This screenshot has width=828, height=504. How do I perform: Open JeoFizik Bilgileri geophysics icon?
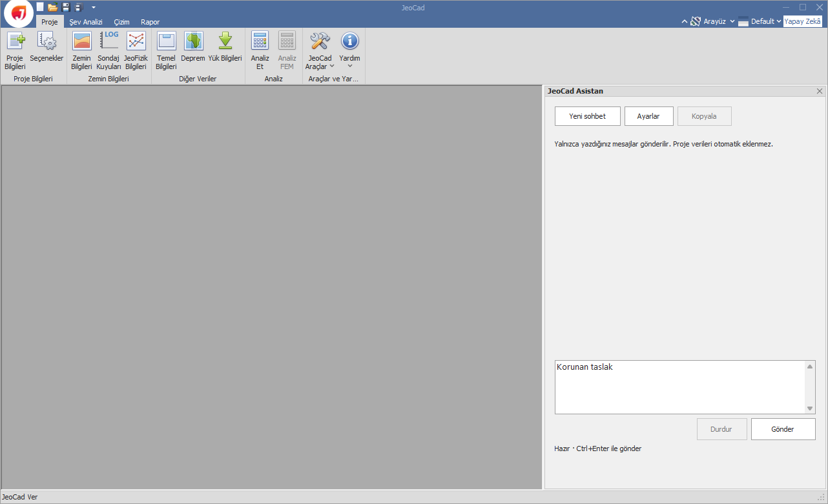(136, 50)
